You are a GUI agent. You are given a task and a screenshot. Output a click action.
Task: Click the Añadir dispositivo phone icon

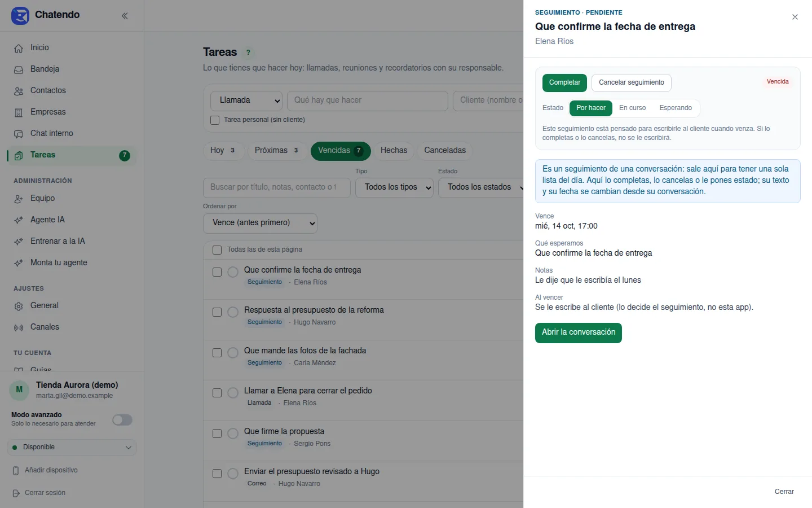coord(16,470)
